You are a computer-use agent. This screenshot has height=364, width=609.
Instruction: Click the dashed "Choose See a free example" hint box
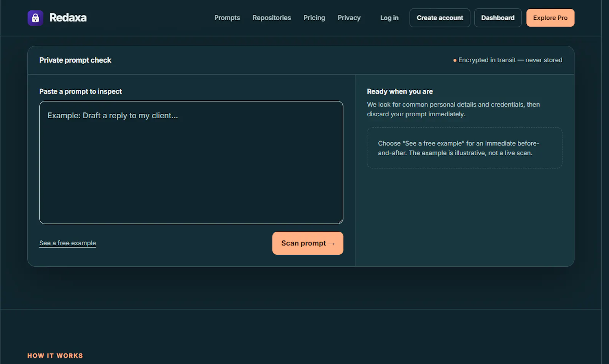[x=464, y=148]
